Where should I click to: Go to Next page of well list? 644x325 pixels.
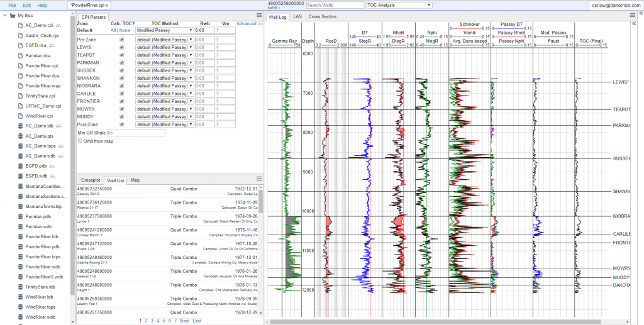[x=185, y=321]
